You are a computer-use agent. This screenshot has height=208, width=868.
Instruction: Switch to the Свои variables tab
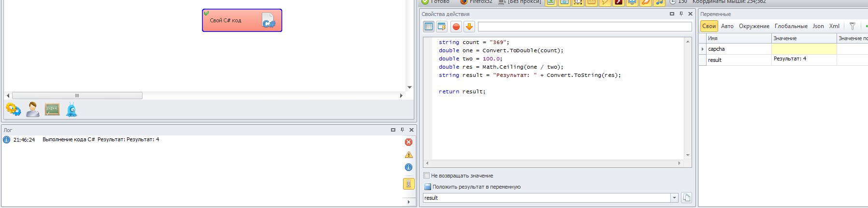point(709,26)
